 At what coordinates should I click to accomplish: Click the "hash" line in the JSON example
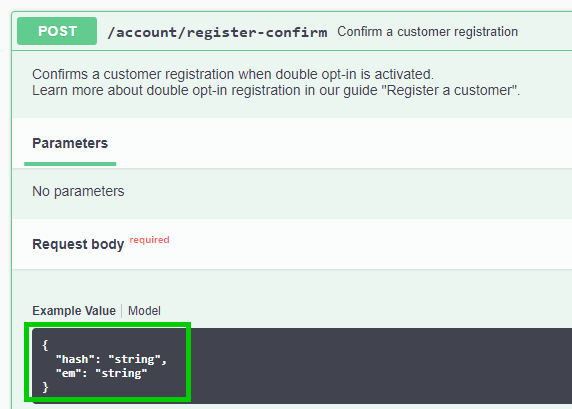(x=111, y=359)
